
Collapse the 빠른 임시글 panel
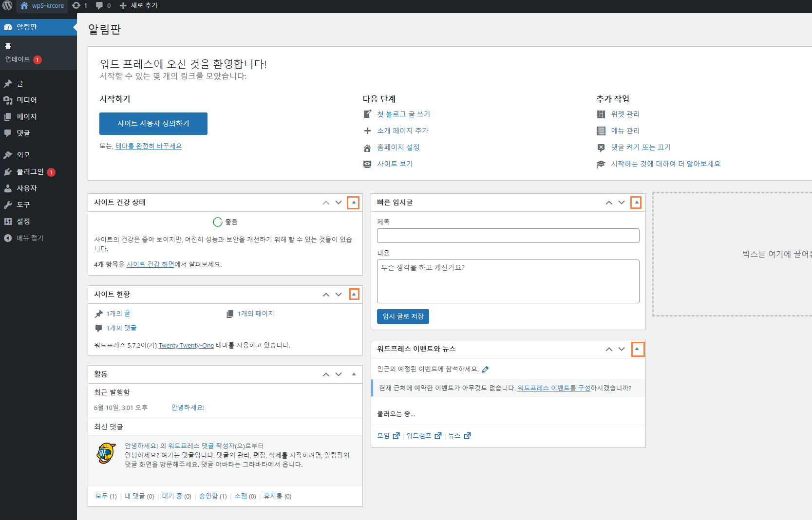click(636, 203)
